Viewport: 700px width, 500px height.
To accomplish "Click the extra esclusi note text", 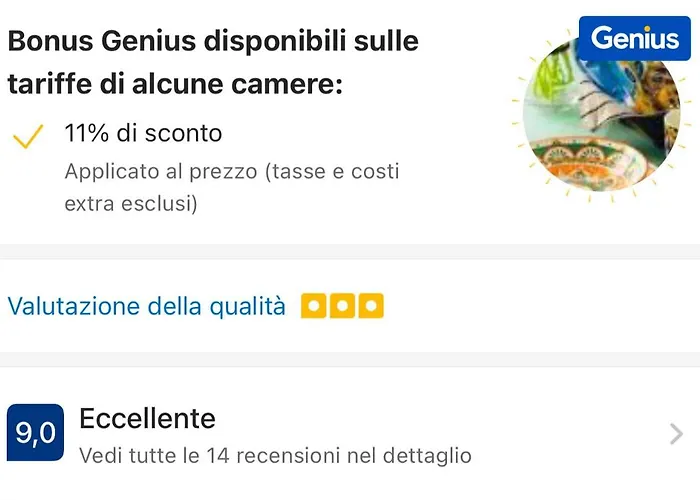I will point(131,204).
